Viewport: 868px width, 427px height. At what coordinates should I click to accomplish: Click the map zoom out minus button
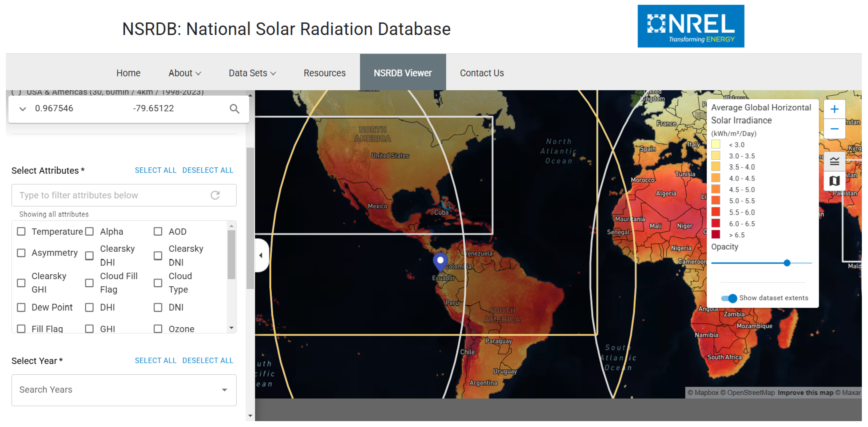click(x=834, y=129)
